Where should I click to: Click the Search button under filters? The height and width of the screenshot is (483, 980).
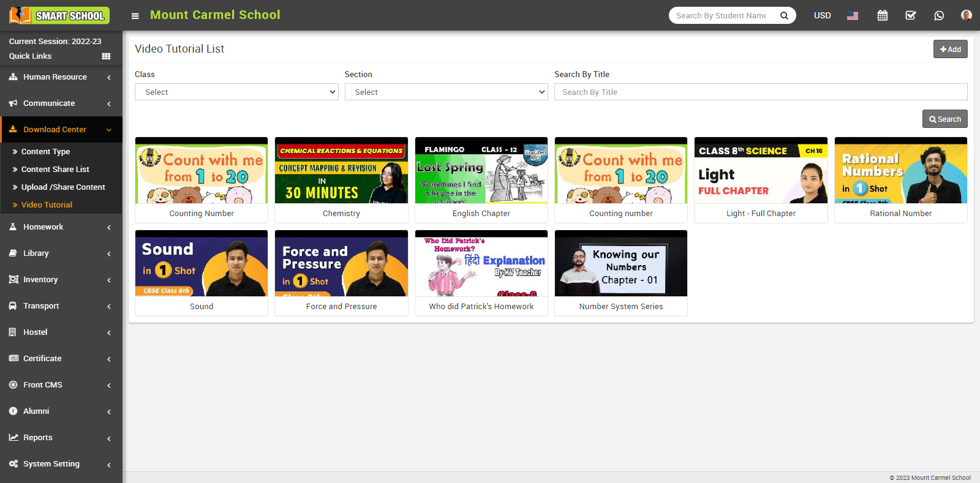(944, 119)
